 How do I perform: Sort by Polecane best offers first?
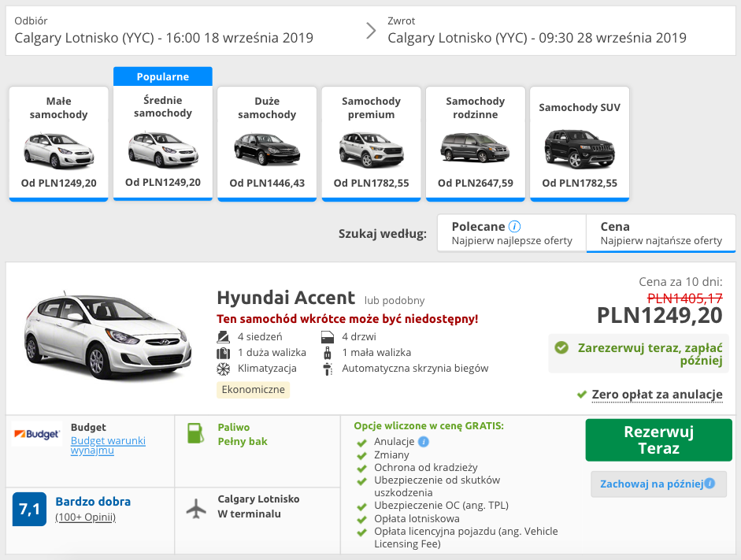[512, 233]
